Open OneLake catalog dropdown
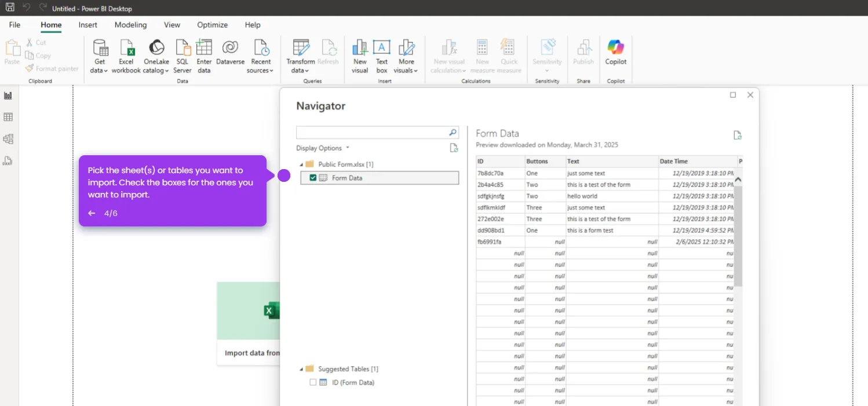This screenshot has height=406, width=868. (x=156, y=57)
